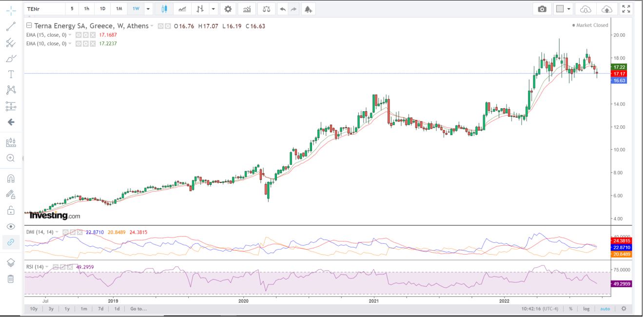This screenshot has height=317, width=644.
Task: Activate the magnet snap mode
Action: 11,178
